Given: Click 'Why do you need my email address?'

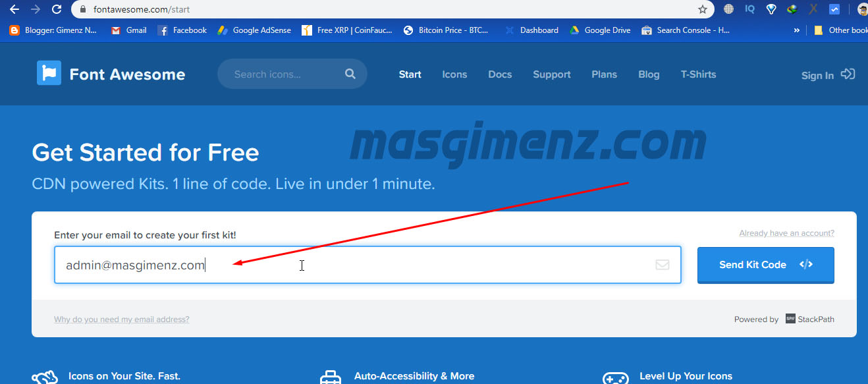Looking at the screenshot, I should (x=121, y=319).
